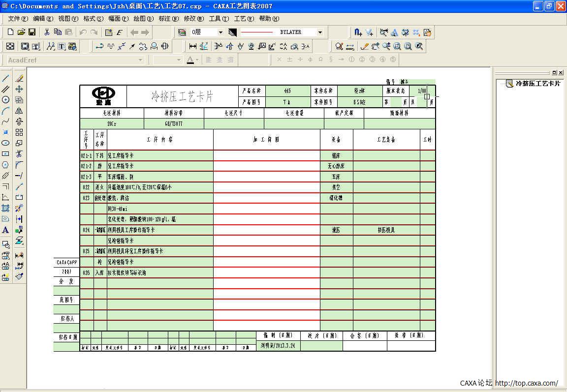The image size is (567, 392).
Task: Click the Move tool with four arrows
Action: coord(19,89)
